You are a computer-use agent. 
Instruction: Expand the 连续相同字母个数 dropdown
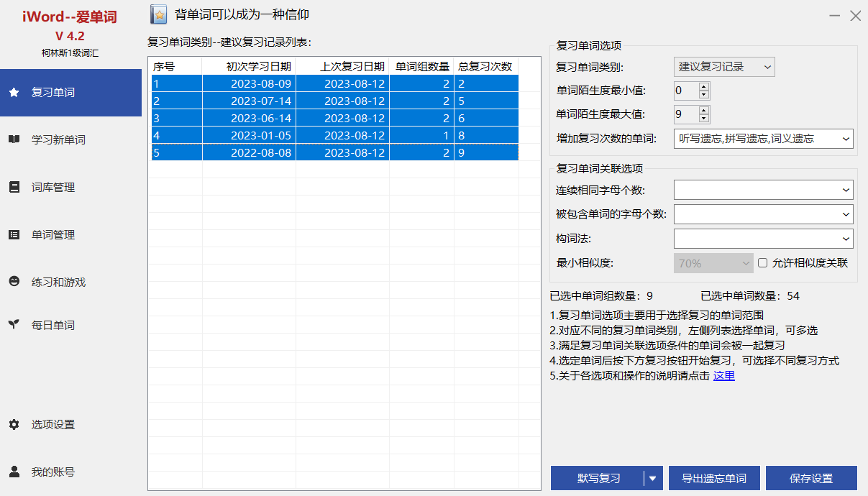click(763, 190)
